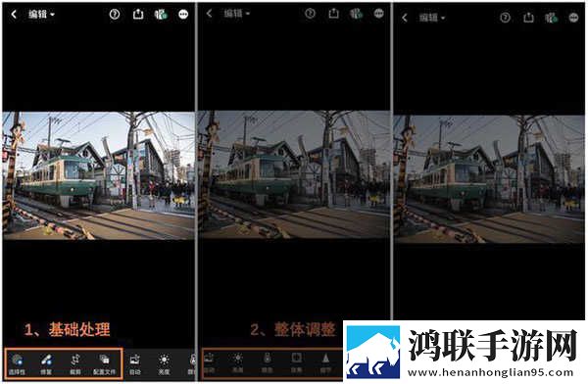588x384 pixels.
Task: Open the help icon in the right screenshot
Action: coord(505,18)
